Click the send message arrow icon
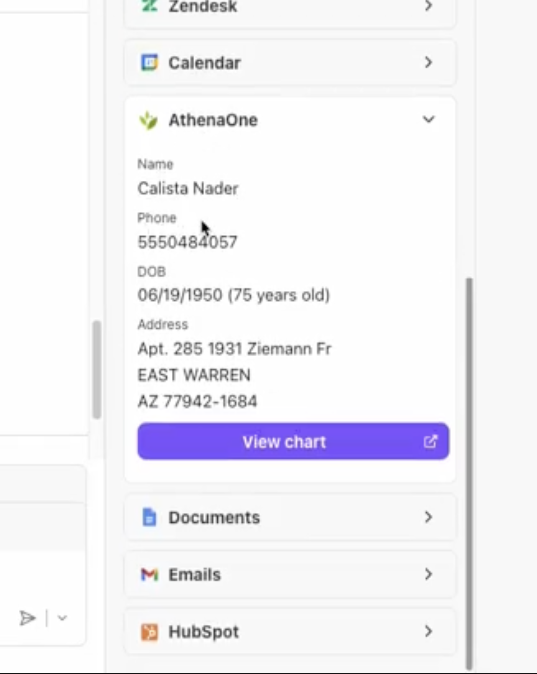The height and width of the screenshot is (674, 537). (x=28, y=618)
